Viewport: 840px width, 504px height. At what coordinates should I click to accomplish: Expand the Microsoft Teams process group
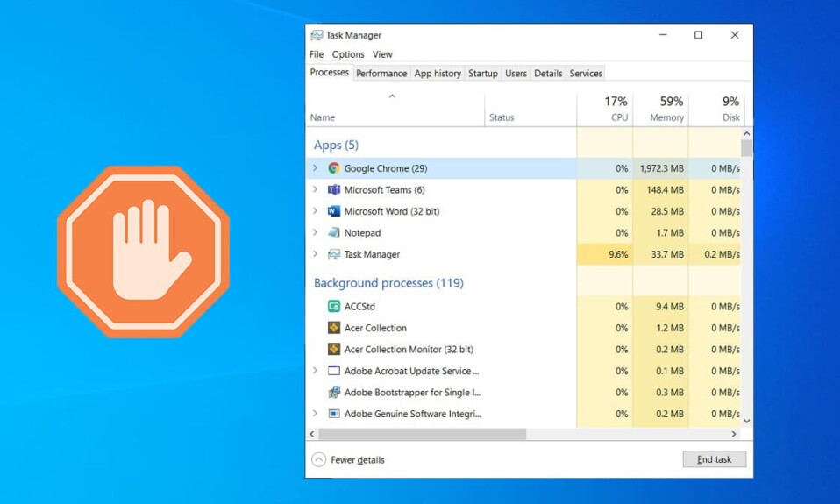click(x=315, y=189)
